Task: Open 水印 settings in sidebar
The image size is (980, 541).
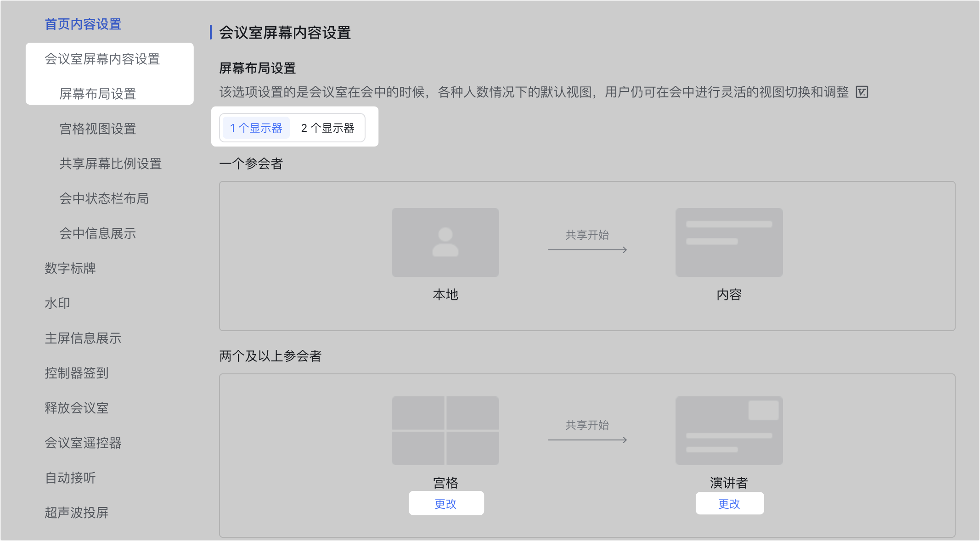Action: [x=57, y=304]
